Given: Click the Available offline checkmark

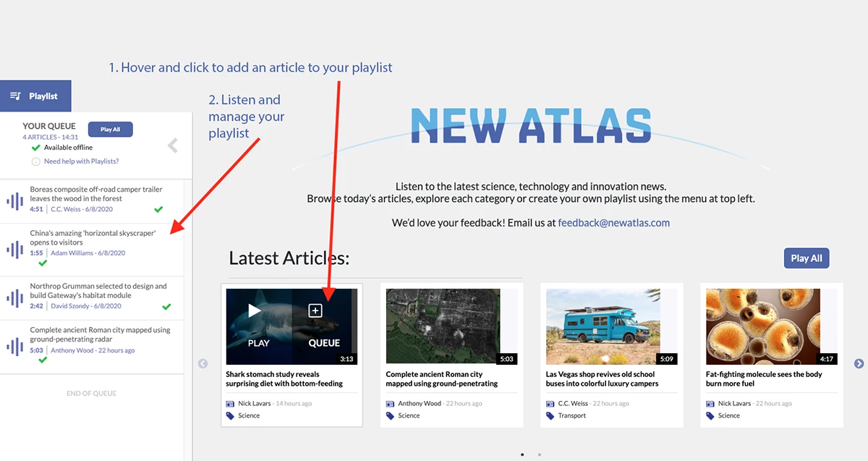Looking at the screenshot, I should 35,148.
